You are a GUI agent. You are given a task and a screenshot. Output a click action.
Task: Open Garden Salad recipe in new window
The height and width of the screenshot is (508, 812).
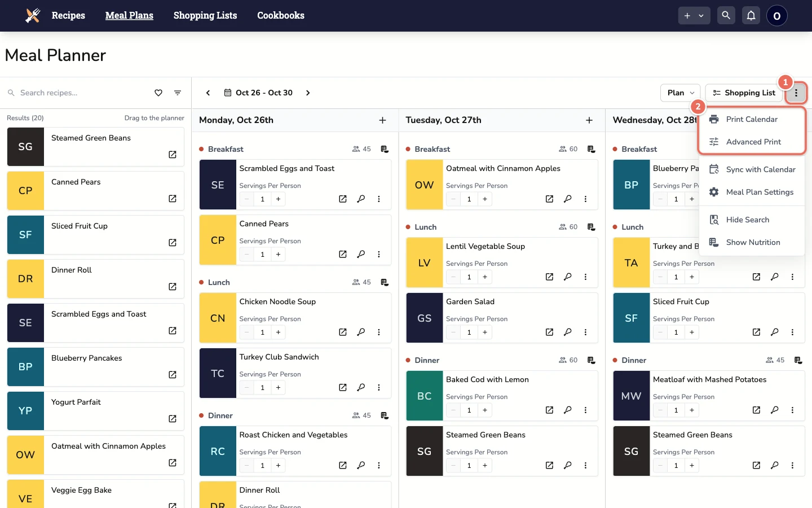549,332
